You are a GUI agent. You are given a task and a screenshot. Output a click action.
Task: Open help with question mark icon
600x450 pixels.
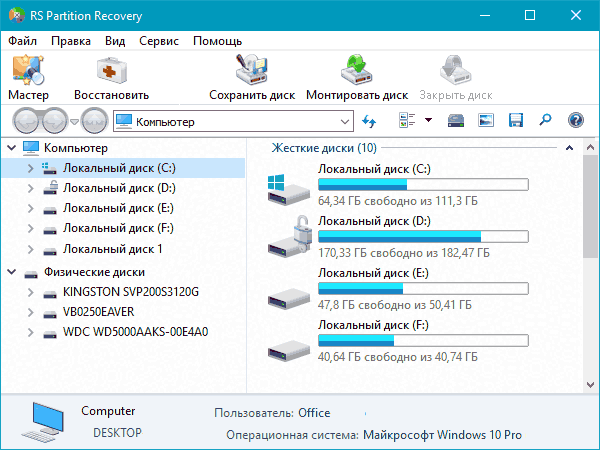coord(576,120)
